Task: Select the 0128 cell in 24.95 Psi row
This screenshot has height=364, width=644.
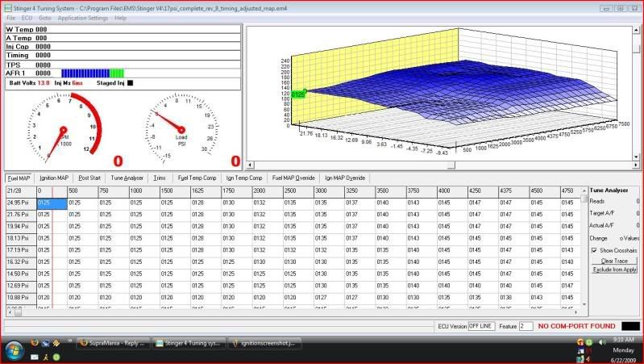Action: coord(206,203)
